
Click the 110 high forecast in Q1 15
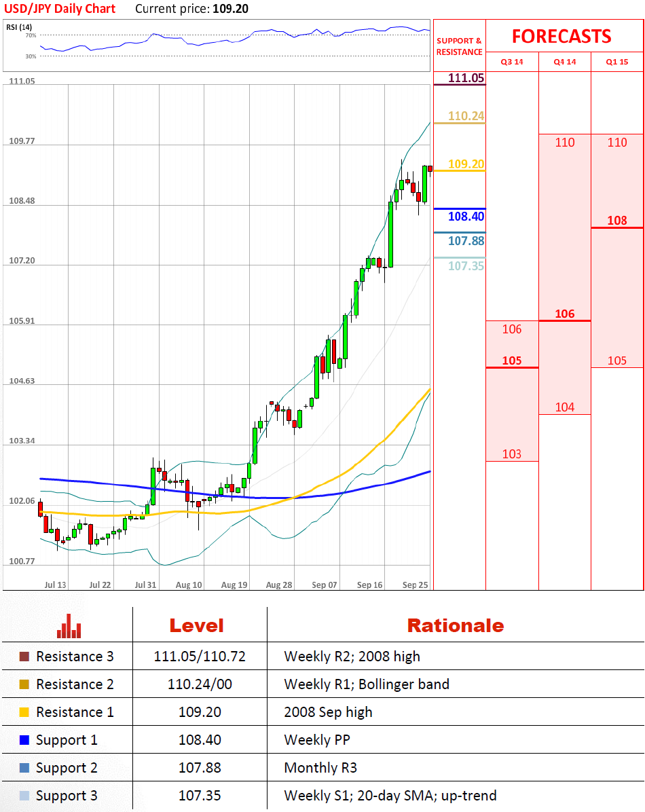[x=617, y=143]
